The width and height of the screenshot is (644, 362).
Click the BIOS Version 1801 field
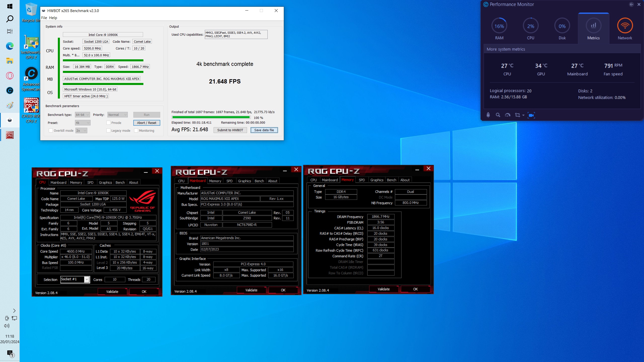247,244
